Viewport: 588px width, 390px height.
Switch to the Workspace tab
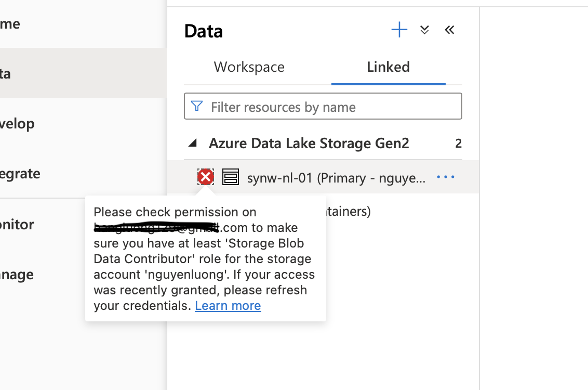pyautogui.click(x=249, y=67)
